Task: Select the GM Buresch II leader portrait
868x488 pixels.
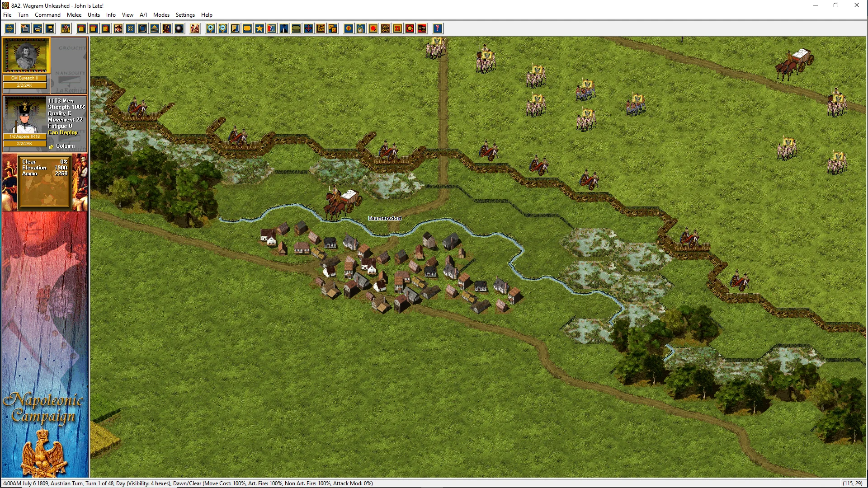Action: 26,55
